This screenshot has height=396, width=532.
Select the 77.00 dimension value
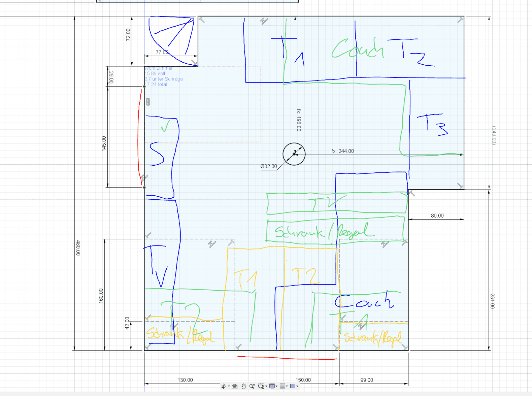(162, 52)
